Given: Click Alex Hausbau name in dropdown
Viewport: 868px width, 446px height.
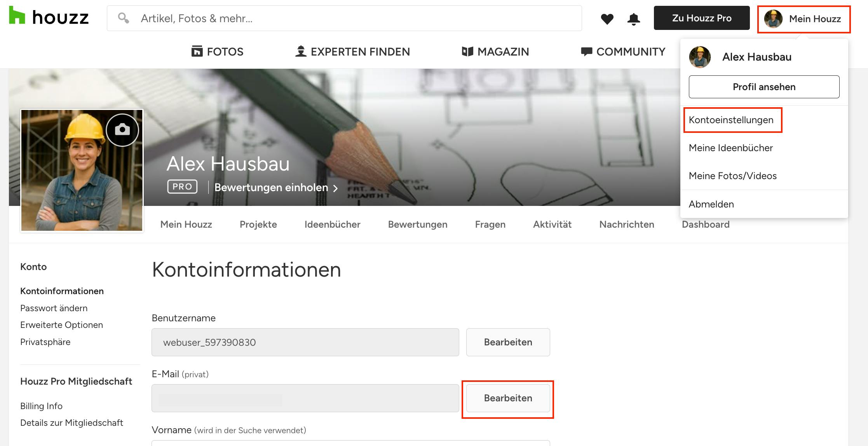Looking at the screenshot, I should tap(756, 57).
